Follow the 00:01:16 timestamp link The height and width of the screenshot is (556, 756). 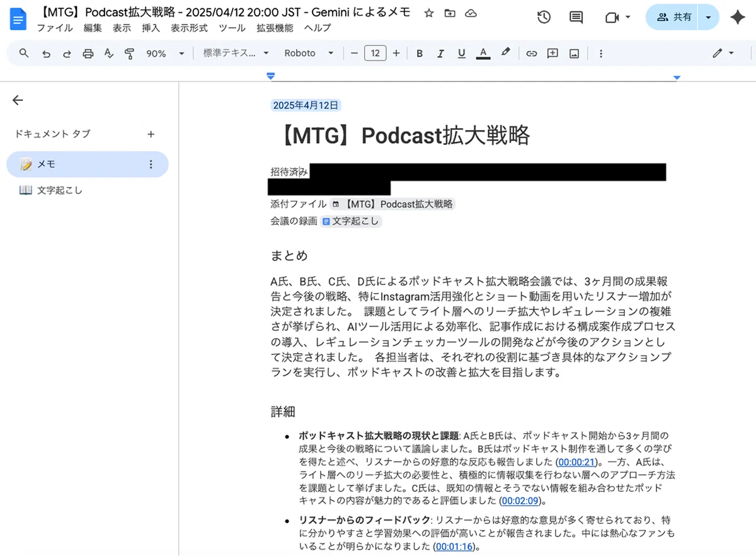click(x=454, y=547)
